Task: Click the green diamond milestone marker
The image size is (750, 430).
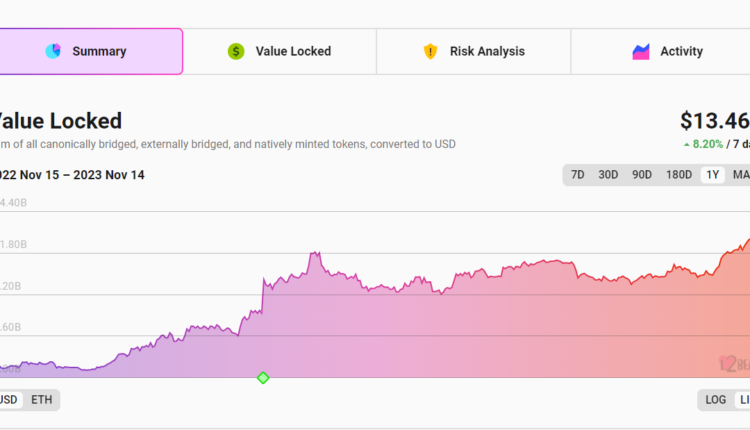Action: pyautogui.click(x=263, y=377)
